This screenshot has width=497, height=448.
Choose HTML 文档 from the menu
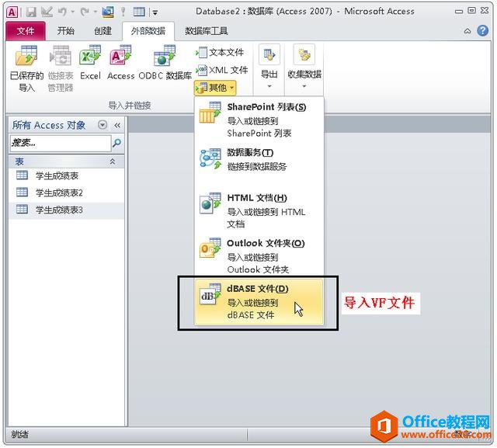[259, 210]
